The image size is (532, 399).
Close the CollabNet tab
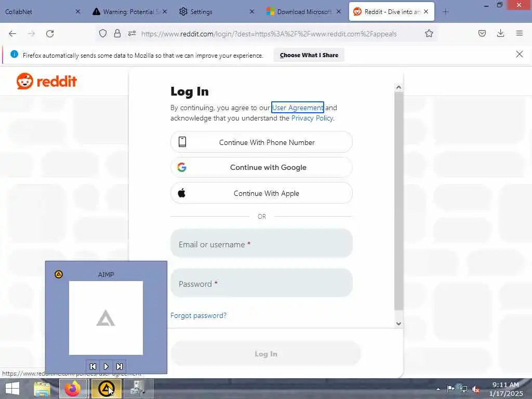78,11
